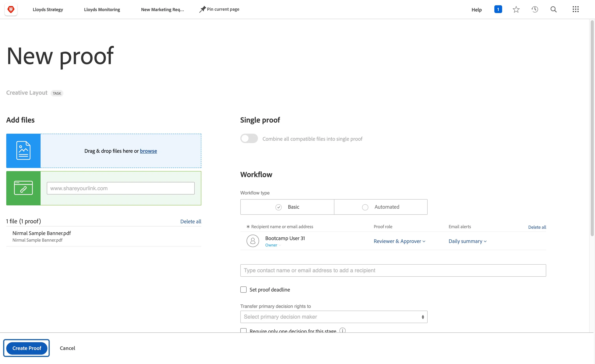Open Reviewer & Approver proof role dropdown
Screen dimensions: 595x364
[x=399, y=241]
